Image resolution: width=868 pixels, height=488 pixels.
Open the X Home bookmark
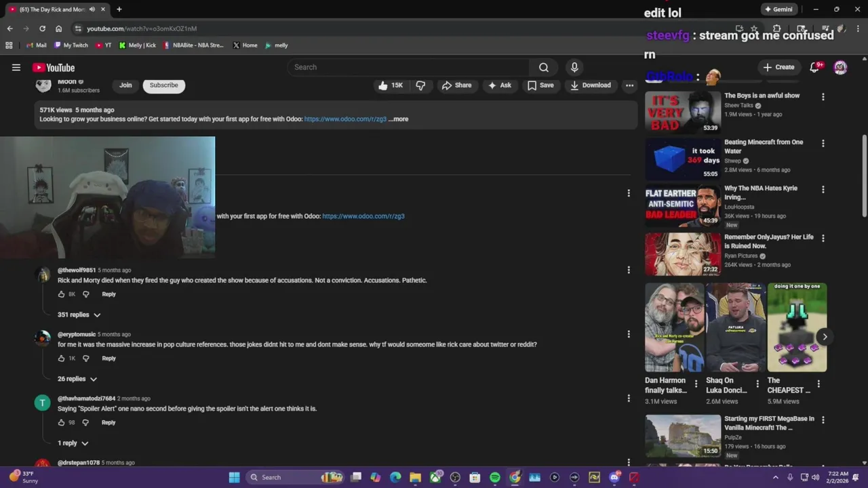pos(245,45)
